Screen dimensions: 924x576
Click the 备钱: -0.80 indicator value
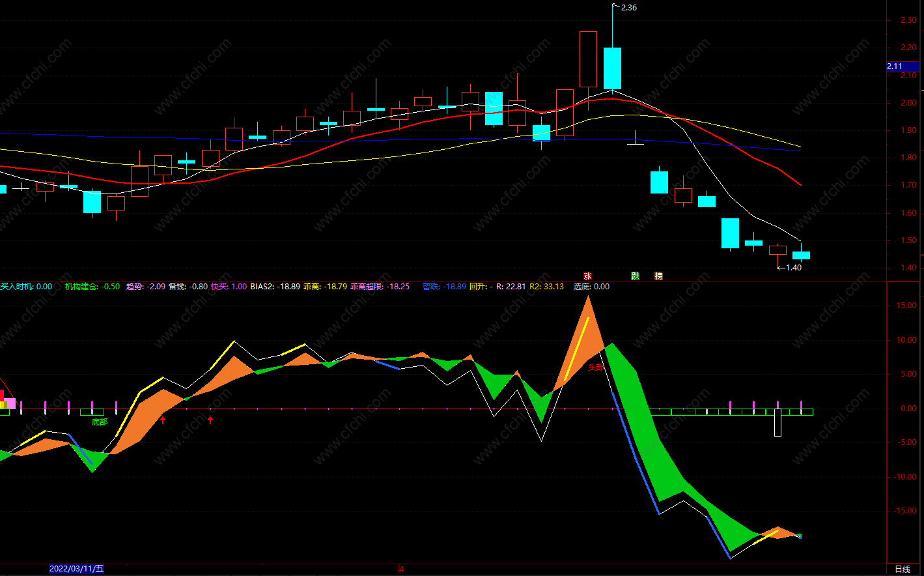coord(188,287)
